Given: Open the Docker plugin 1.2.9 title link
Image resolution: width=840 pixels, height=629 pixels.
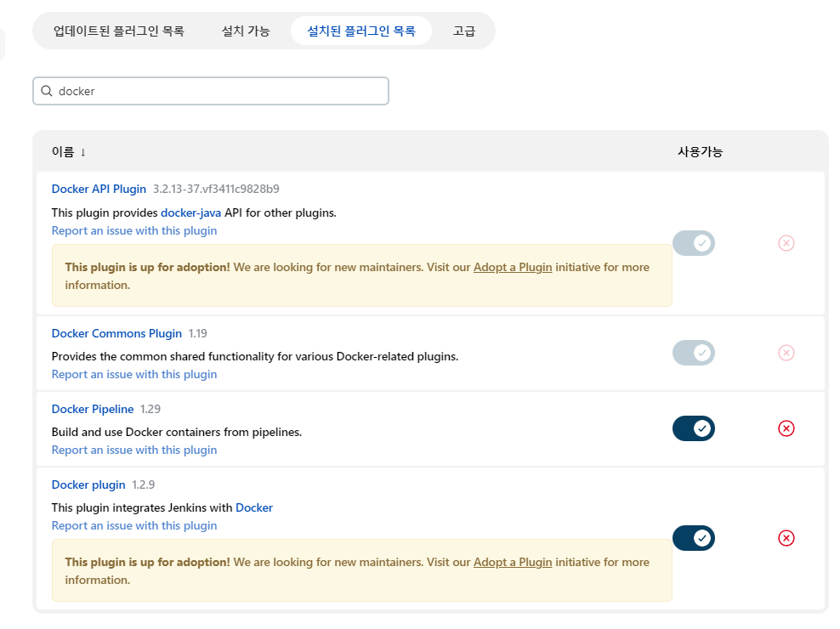Looking at the screenshot, I should 88,484.
